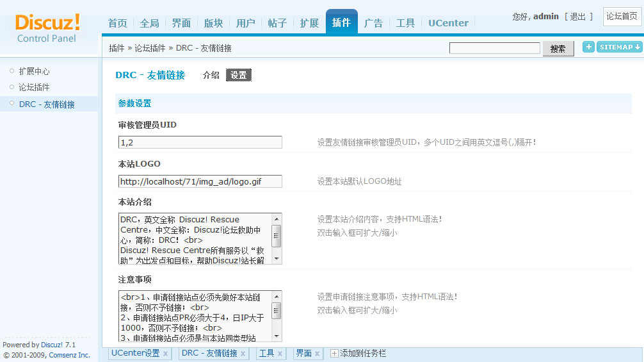Click the 参数设置 section header
Image resolution: width=644 pixels, height=362 pixels.
[x=134, y=104]
